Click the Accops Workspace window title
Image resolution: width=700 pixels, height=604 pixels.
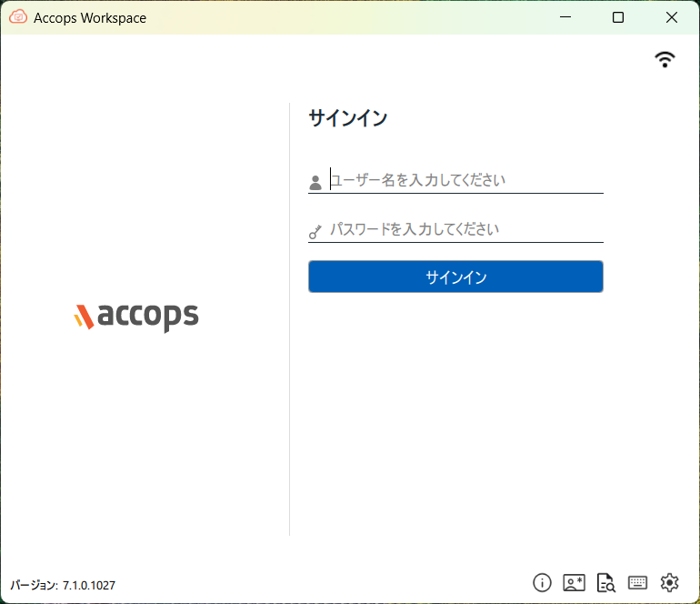coord(90,18)
